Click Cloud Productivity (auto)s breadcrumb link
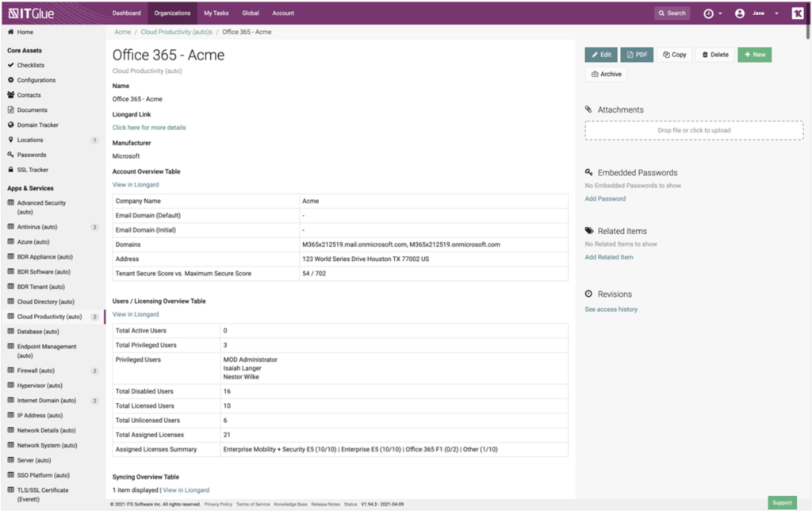 coord(177,32)
